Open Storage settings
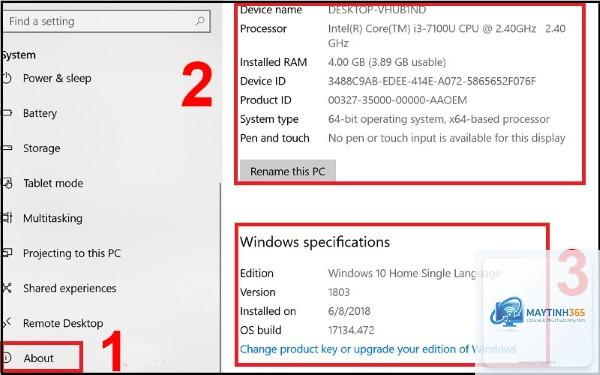The image size is (600, 375). click(41, 148)
